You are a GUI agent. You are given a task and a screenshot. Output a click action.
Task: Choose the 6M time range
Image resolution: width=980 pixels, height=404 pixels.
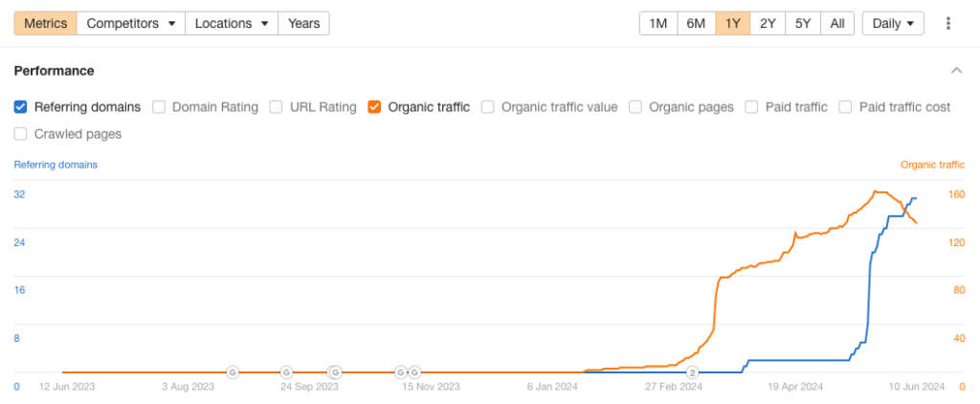696,23
